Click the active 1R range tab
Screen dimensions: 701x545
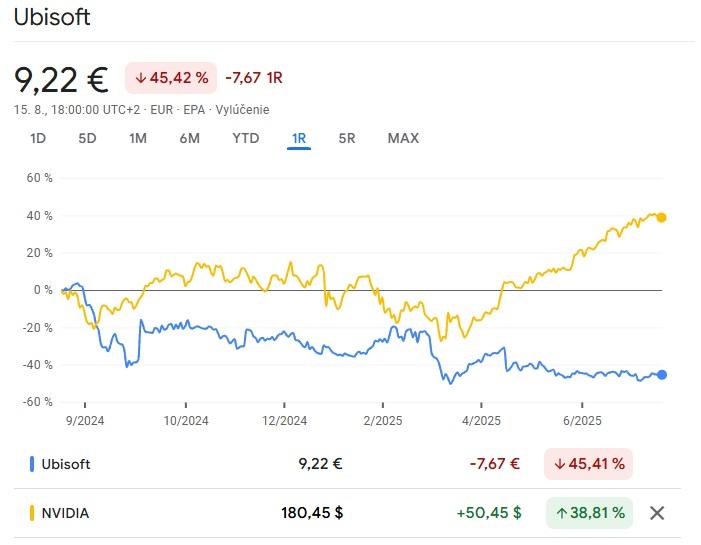[x=298, y=138]
